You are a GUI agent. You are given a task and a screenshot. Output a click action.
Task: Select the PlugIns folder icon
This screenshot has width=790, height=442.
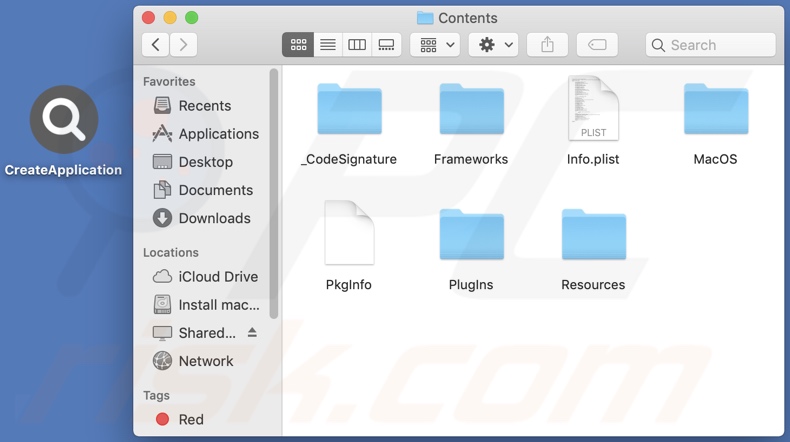472,234
